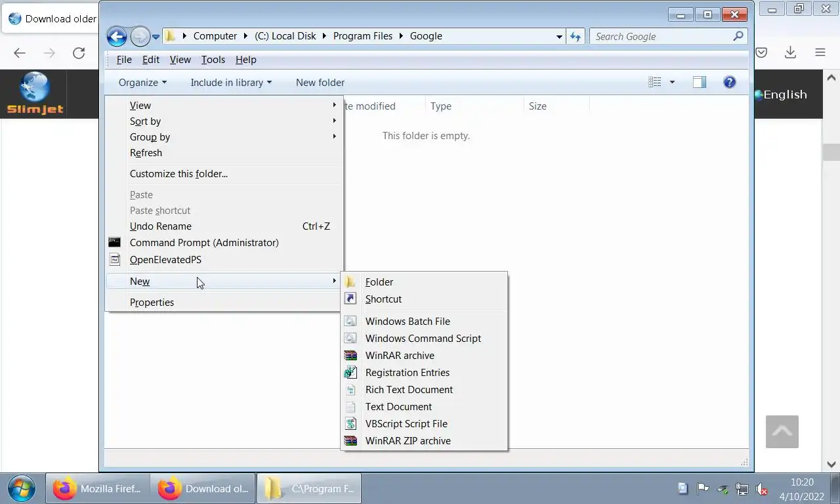Click the Shortcut icon in submenu

coord(351,299)
